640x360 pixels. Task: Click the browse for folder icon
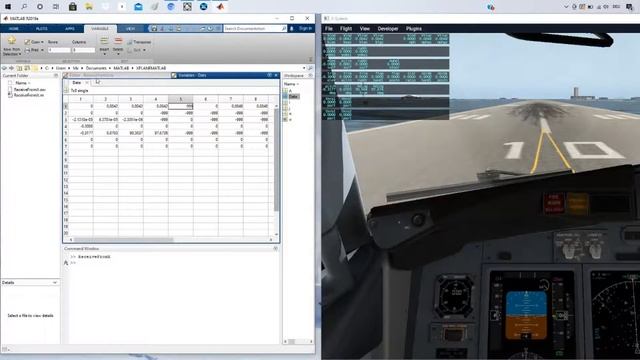click(x=27, y=68)
